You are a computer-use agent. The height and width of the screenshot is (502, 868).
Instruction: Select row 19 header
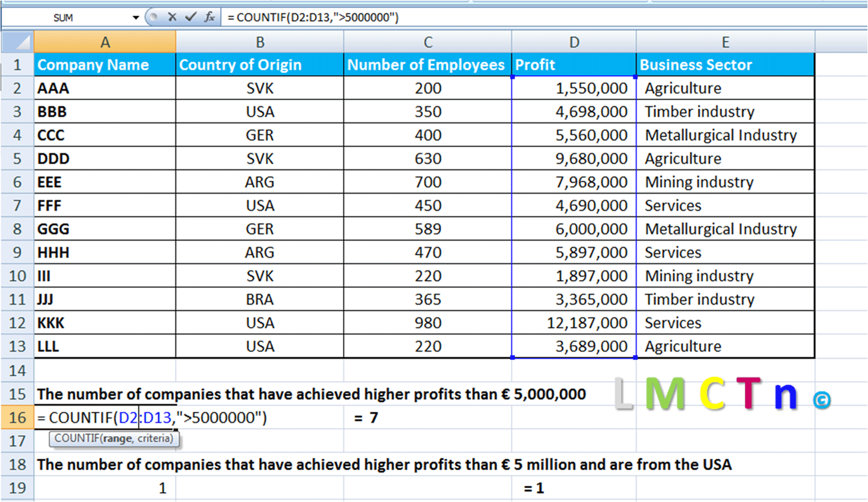(17, 488)
